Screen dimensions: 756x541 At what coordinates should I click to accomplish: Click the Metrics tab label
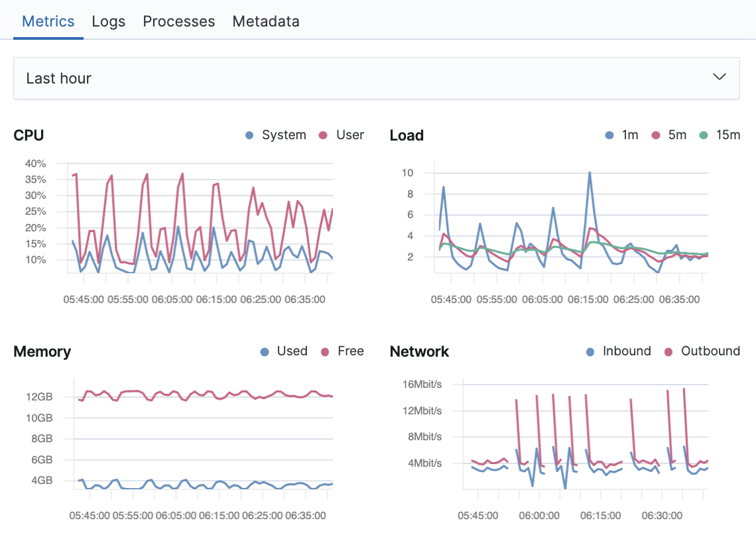coord(48,21)
